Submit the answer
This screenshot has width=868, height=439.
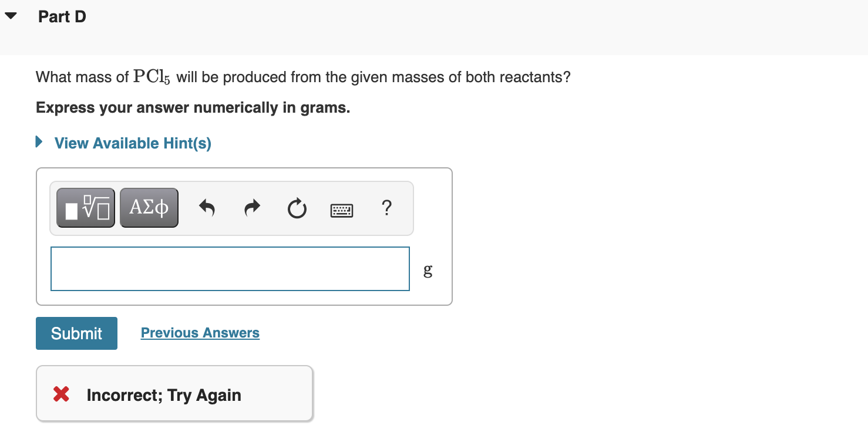click(76, 333)
